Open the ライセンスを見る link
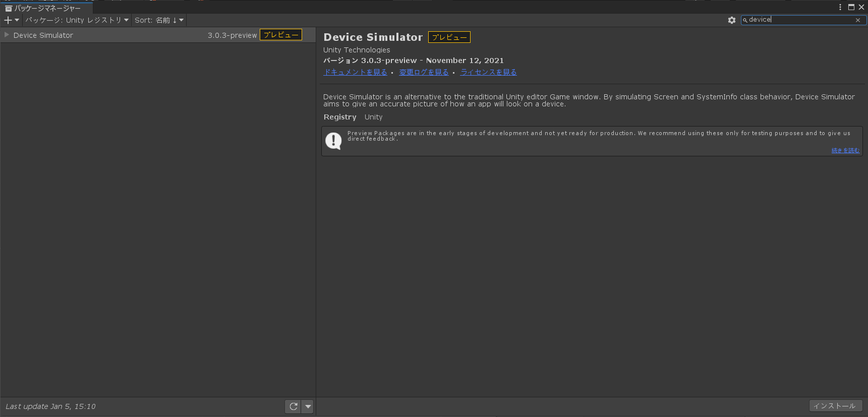Screen dimensions: 868x417 coord(488,72)
